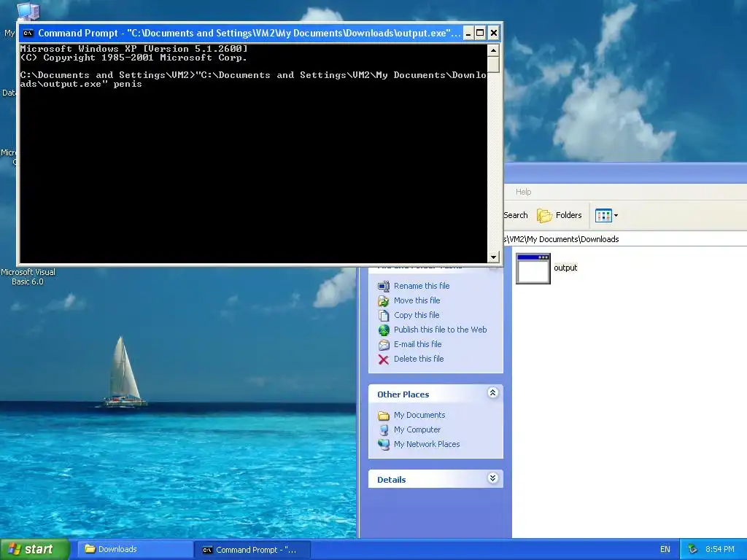Click the Views icon in Explorer toolbar
The height and width of the screenshot is (560, 747).
point(603,216)
